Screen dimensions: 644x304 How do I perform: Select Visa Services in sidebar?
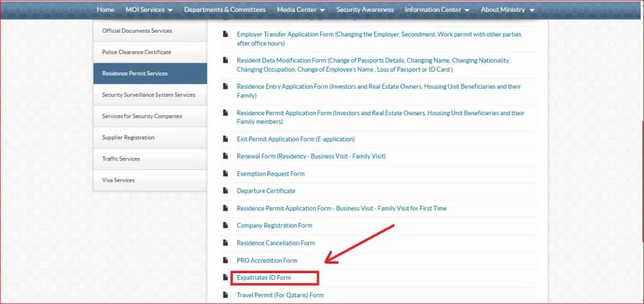pyautogui.click(x=150, y=181)
